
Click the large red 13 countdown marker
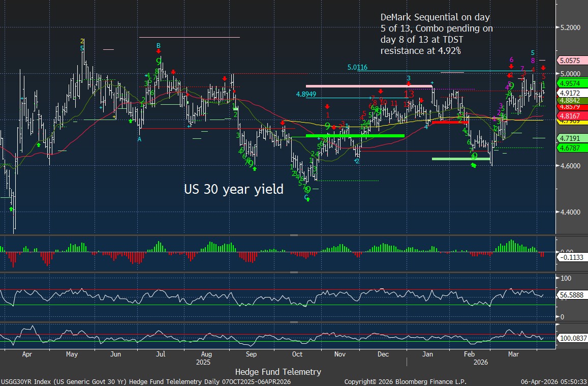click(x=409, y=94)
